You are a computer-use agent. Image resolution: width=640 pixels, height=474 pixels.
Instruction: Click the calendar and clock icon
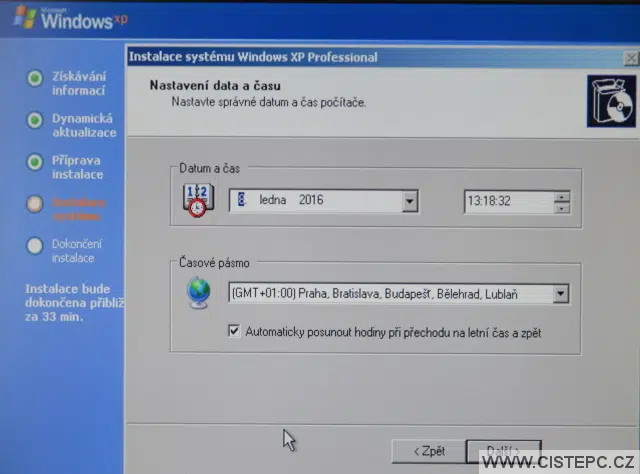198,200
